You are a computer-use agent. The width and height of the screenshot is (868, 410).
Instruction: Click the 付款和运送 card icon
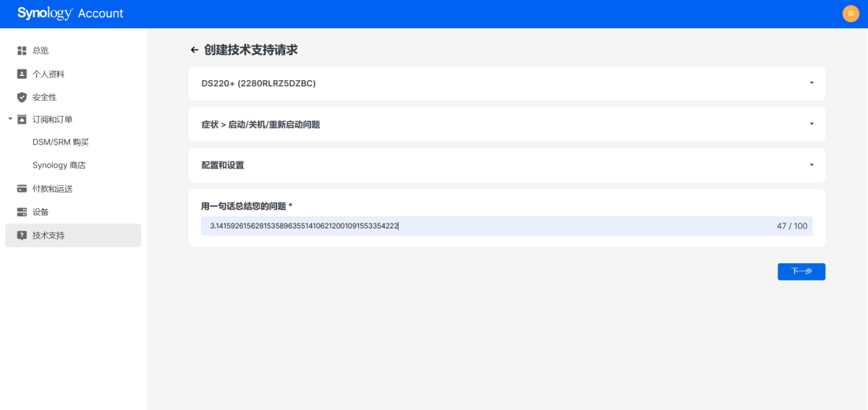[x=22, y=189]
